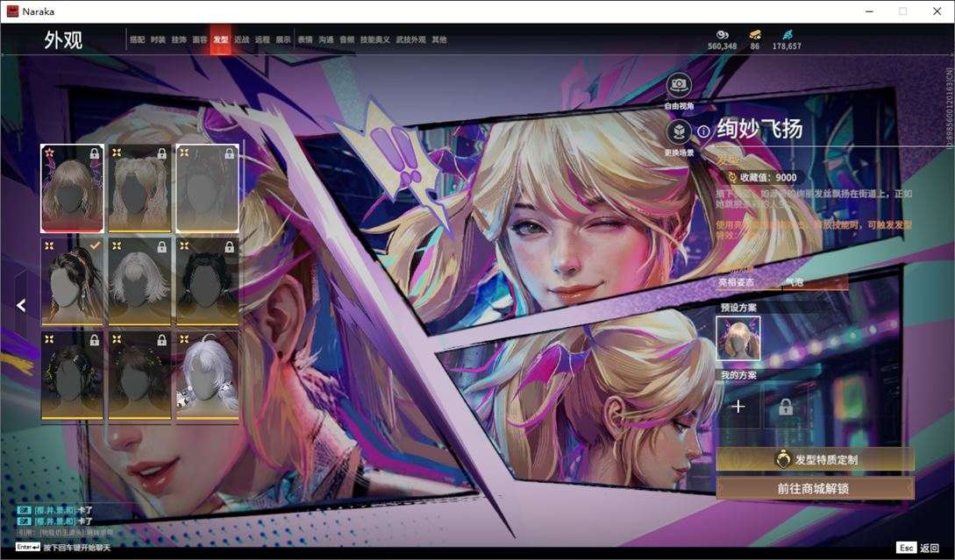The height and width of the screenshot is (560, 955).
Task: Select the equipped dark ponytail hairstyle with checkmark
Action: (x=72, y=281)
